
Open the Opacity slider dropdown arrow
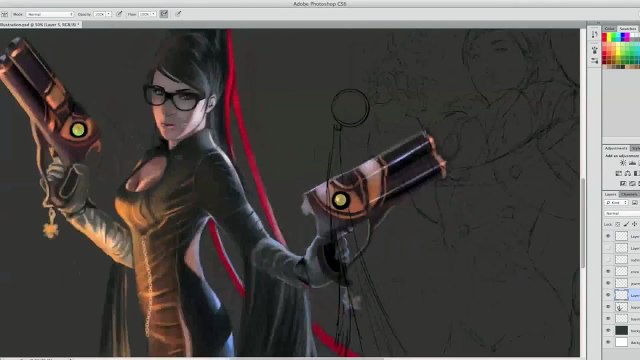coord(109,14)
